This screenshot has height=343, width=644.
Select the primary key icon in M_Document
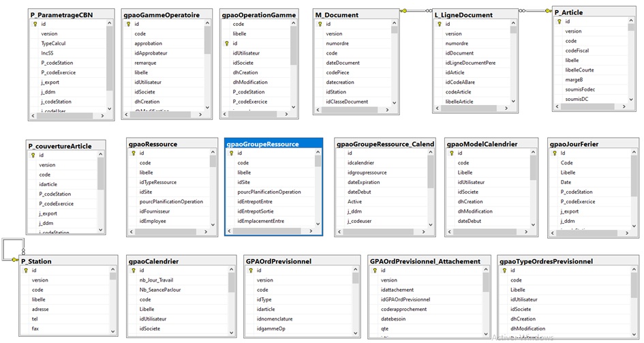point(320,24)
